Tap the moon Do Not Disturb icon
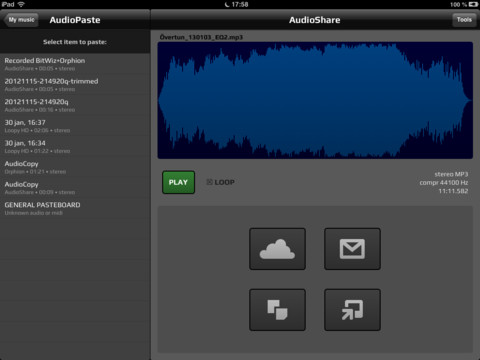 coord(227,4)
